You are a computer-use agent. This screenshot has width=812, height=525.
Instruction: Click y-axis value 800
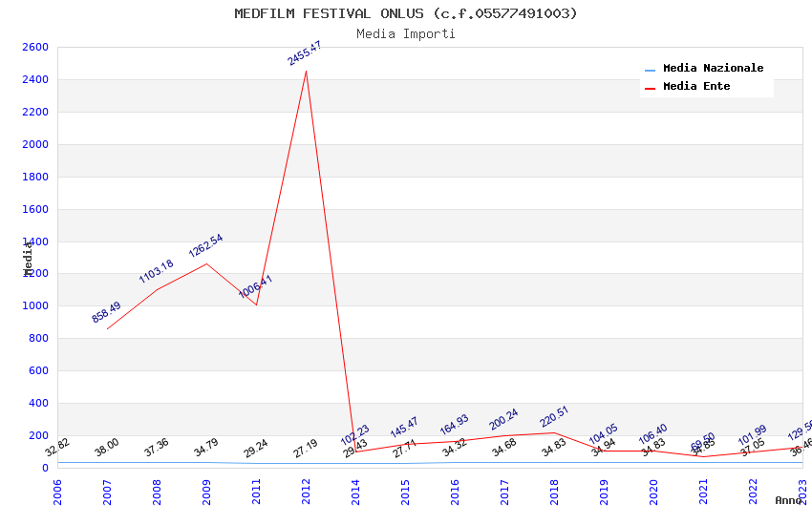click(39, 338)
